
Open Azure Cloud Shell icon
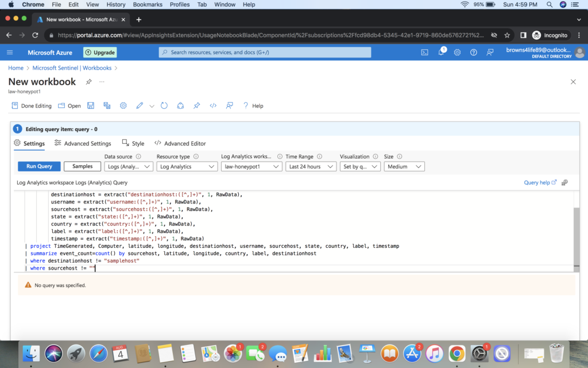pos(424,52)
